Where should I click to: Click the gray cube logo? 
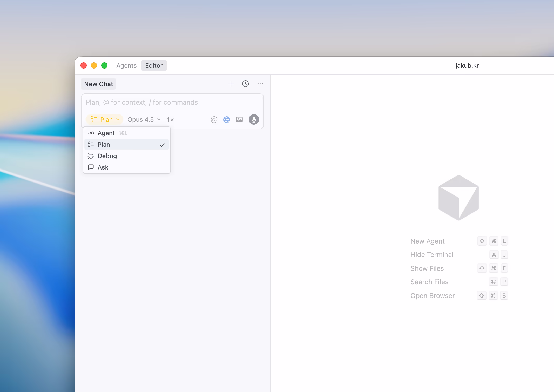(x=458, y=198)
